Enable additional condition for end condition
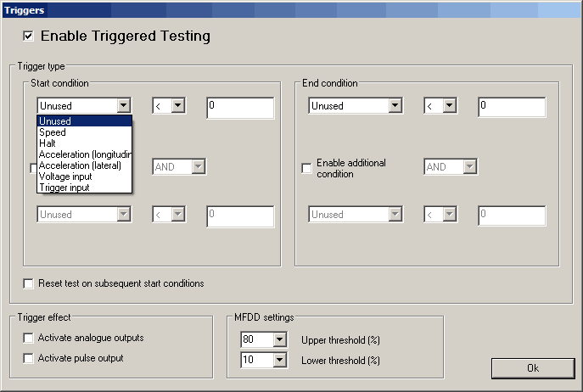Image resolution: width=583 pixels, height=392 pixels. tap(307, 168)
